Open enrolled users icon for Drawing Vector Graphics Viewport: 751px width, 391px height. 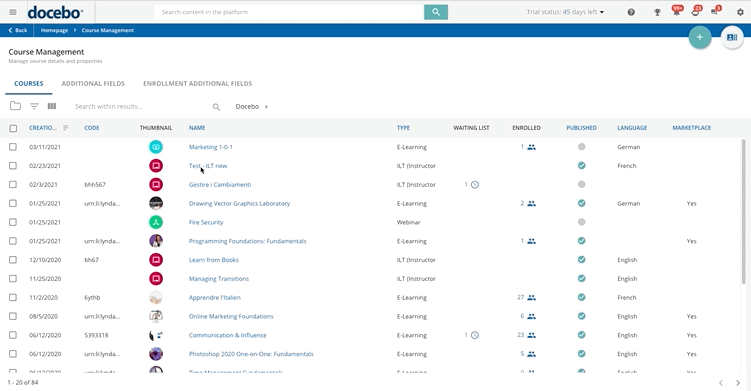tap(531, 204)
